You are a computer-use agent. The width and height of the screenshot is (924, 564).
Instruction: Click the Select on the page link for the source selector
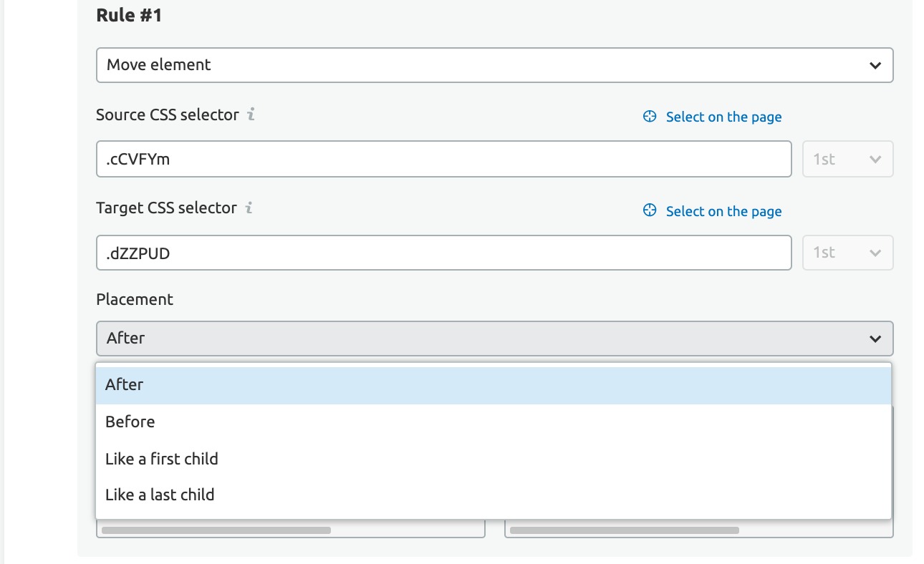click(x=723, y=117)
